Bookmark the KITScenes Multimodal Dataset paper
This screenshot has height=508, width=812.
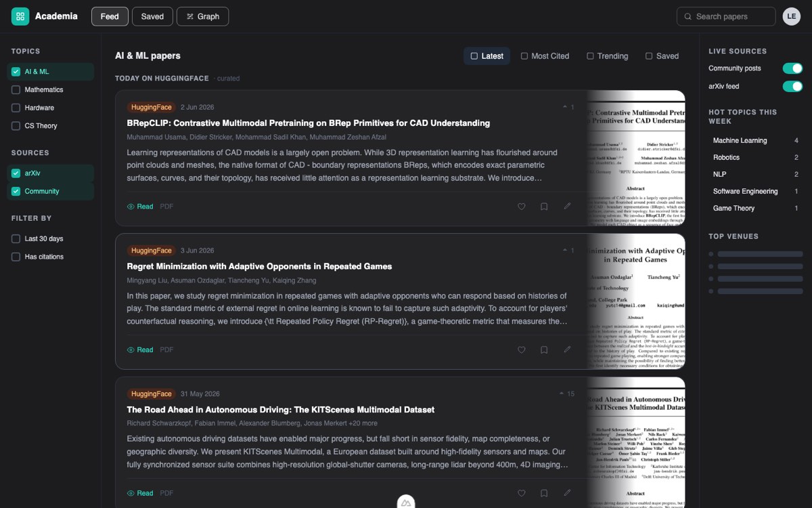[x=544, y=494]
